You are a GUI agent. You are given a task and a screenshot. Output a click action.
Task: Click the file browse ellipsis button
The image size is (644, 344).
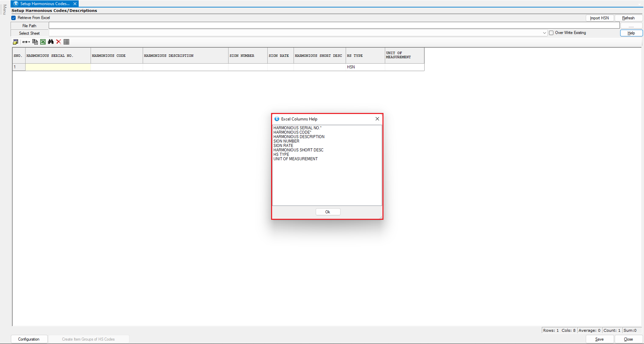(x=631, y=26)
